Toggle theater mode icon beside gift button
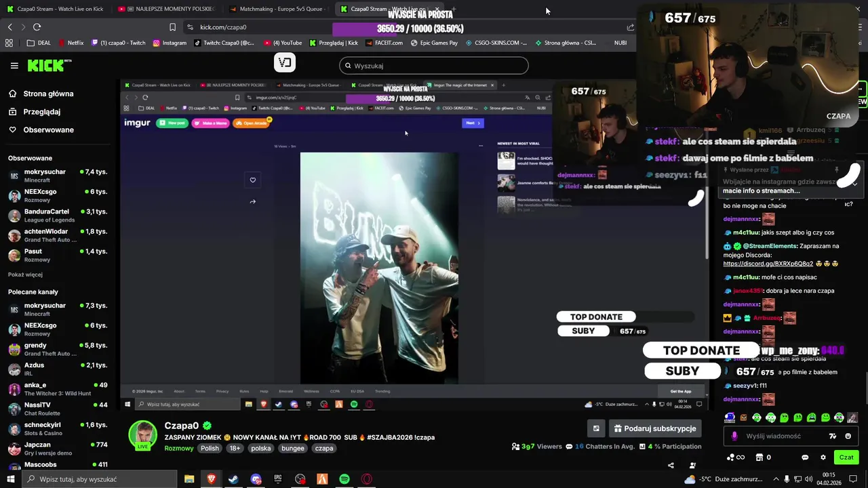 [596, 428]
